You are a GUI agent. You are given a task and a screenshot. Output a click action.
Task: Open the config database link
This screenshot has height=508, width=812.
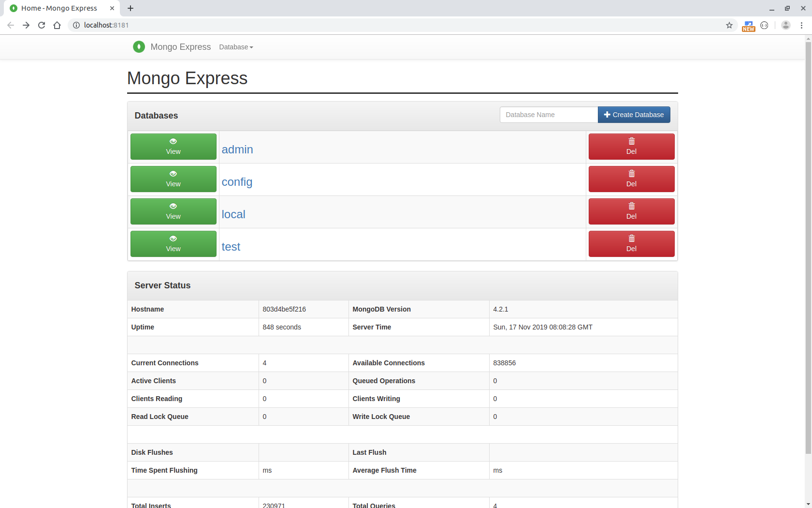pos(237,182)
